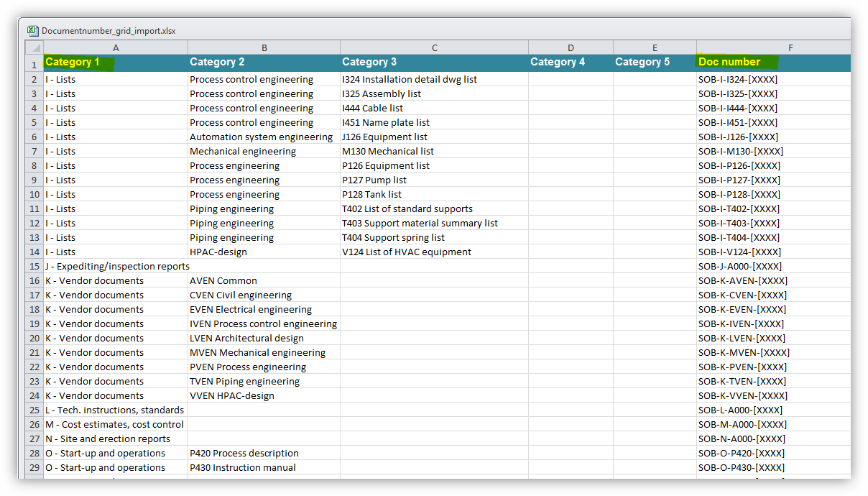
Task: Select M - Cost estimates, cost control cell
Action: pos(116,424)
